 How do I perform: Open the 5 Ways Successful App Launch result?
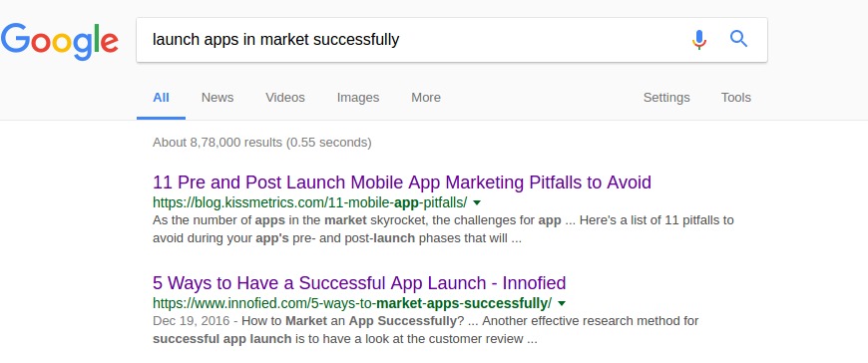pyautogui.click(x=359, y=283)
